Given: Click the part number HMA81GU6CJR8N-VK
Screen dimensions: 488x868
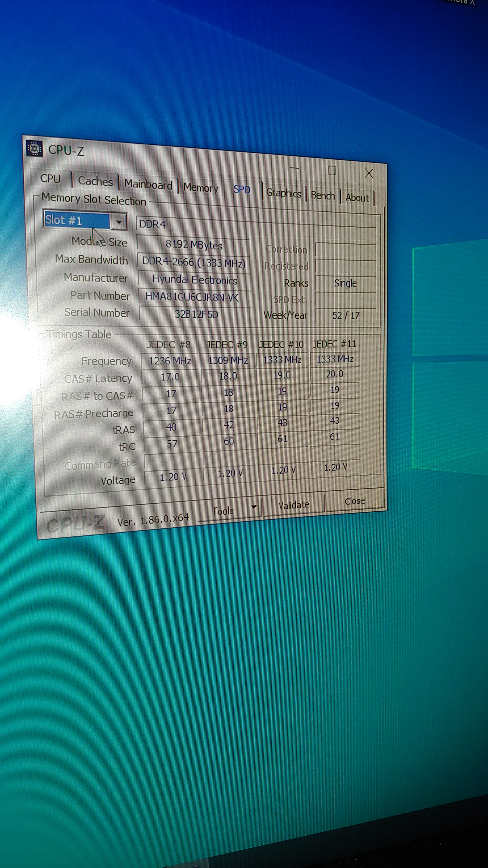Looking at the screenshot, I should (x=192, y=297).
